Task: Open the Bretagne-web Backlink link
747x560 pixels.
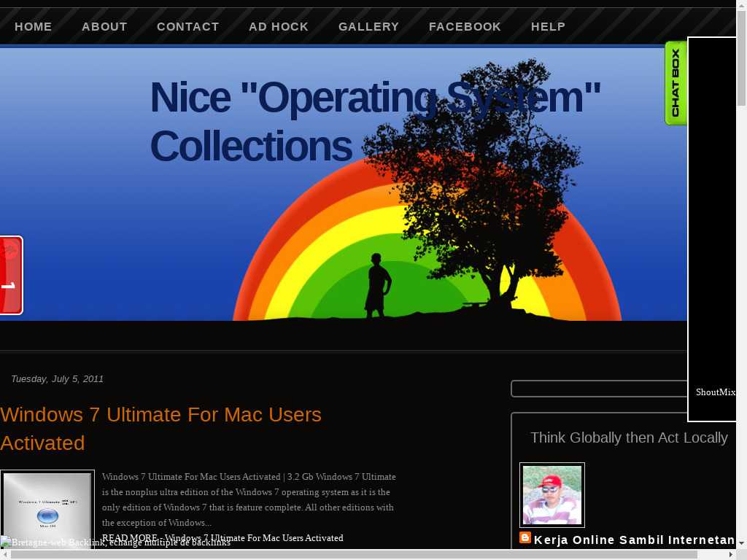Action: click(x=115, y=542)
